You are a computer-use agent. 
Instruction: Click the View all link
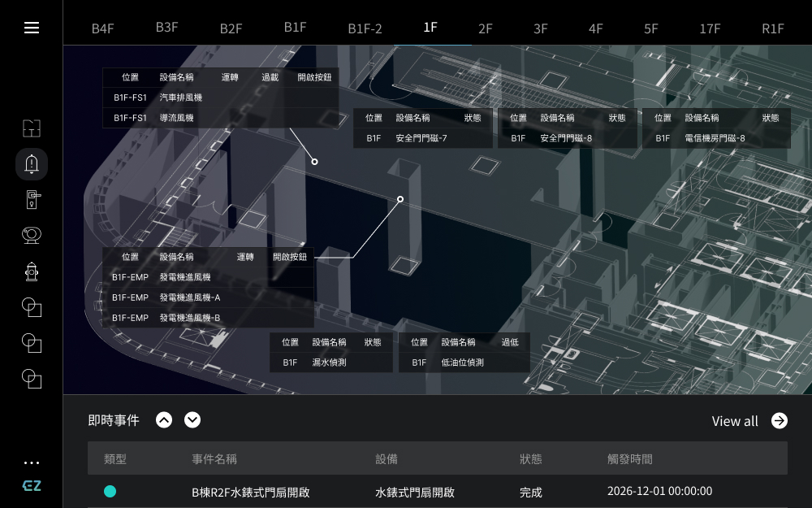pos(735,421)
